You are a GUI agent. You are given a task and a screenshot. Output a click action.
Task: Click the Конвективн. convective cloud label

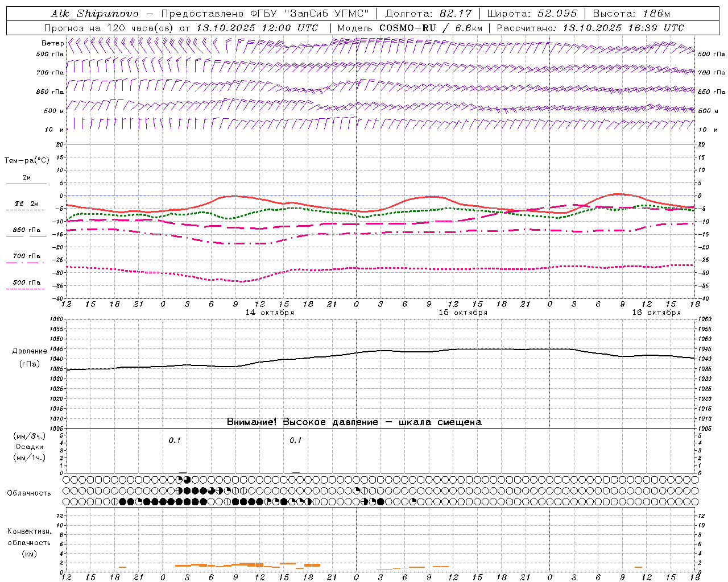[29, 531]
